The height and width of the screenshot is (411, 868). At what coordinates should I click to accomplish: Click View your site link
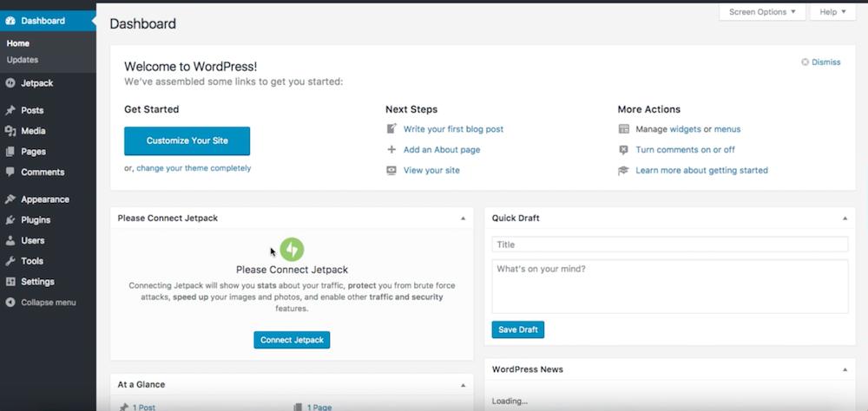pos(431,170)
